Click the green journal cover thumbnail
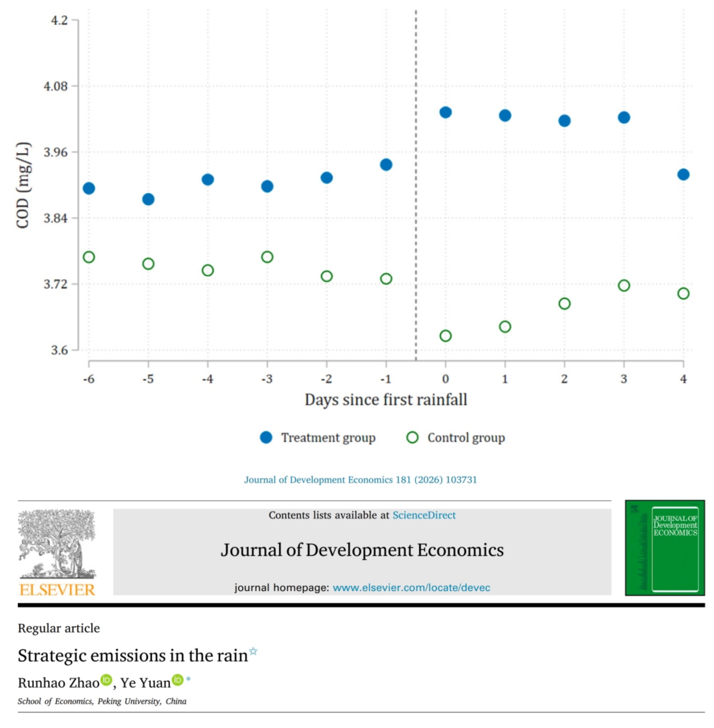 pyautogui.click(x=664, y=547)
